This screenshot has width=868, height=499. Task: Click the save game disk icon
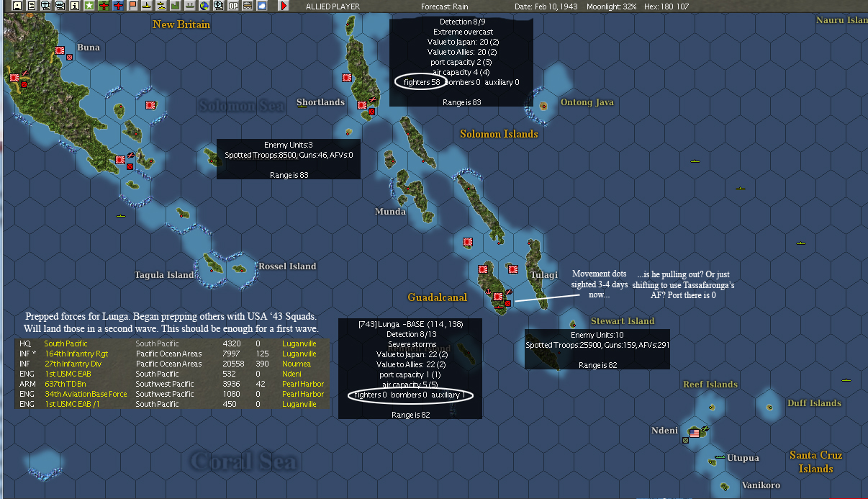17,6
